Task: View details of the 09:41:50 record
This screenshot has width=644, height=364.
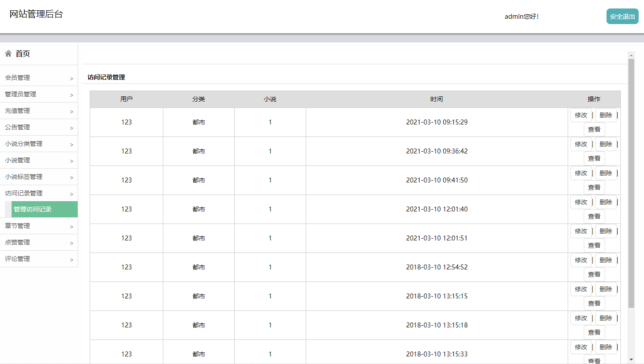Action: (594, 187)
